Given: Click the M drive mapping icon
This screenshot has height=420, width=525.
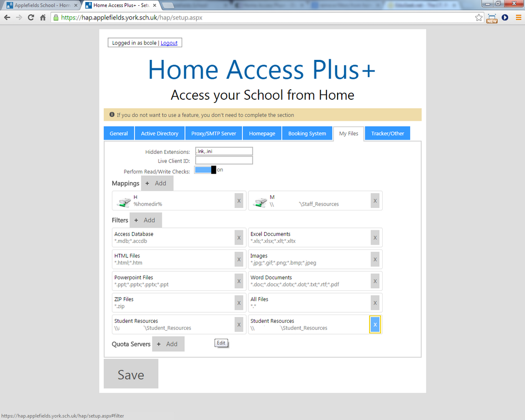Looking at the screenshot, I should 260,202.
